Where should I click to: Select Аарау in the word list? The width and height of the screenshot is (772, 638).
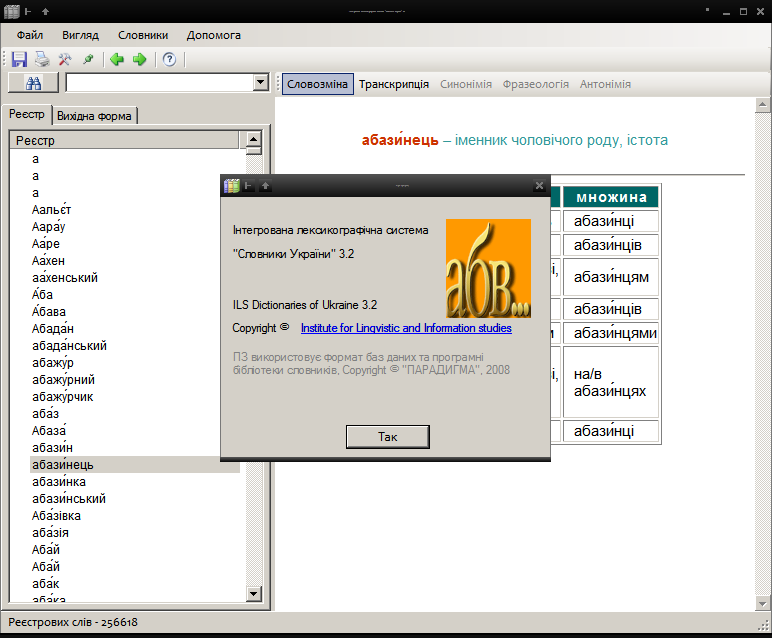pos(48,226)
